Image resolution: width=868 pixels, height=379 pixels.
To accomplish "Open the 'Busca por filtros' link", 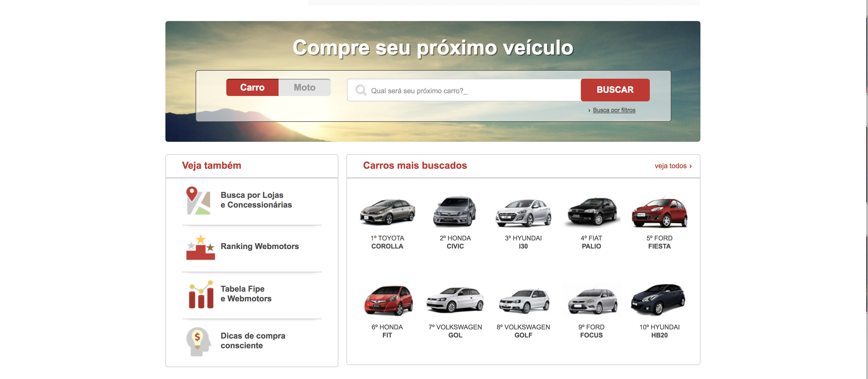I will click(x=614, y=110).
